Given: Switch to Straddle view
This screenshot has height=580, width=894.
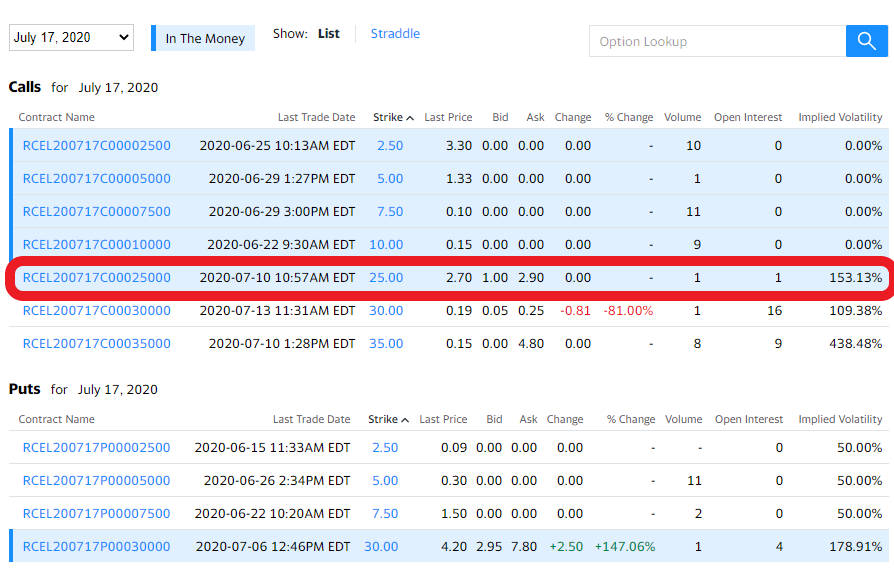Looking at the screenshot, I should tap(395, 33).
